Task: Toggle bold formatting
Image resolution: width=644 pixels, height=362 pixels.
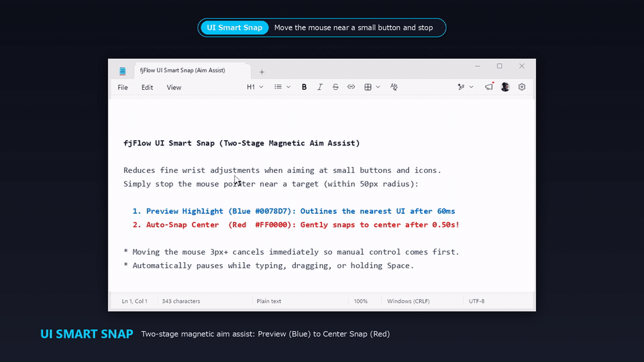Action: [304, 87]
